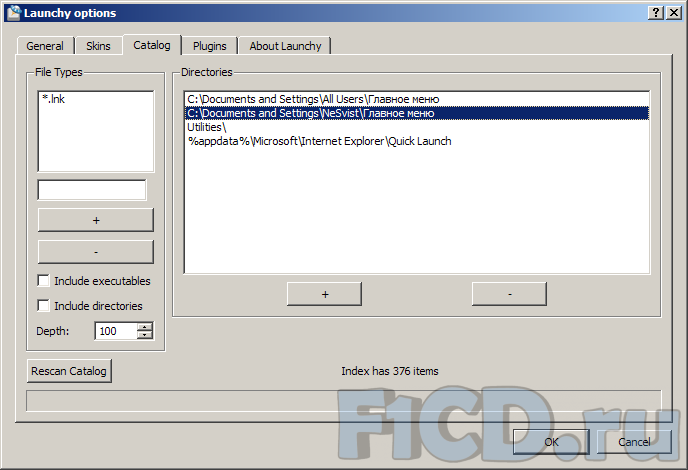Select the Catalog tab

[152, 45]
